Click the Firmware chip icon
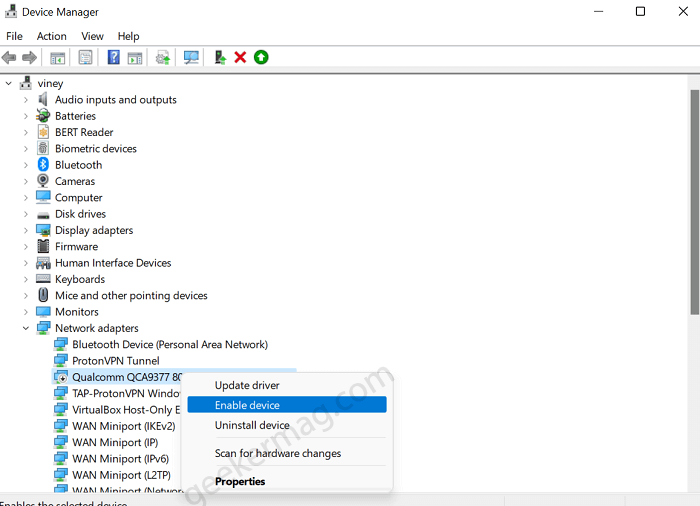700x506 pixels. point(43,246)
